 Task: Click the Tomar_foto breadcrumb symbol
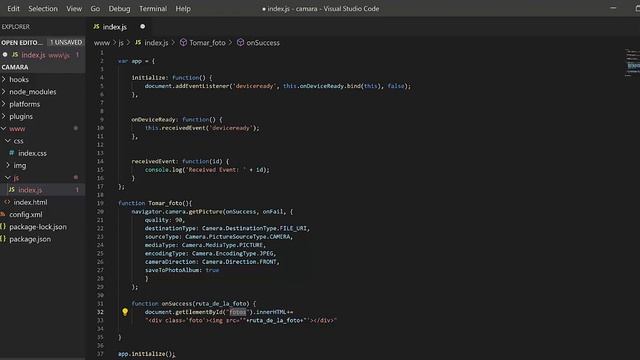click(207, 43)
